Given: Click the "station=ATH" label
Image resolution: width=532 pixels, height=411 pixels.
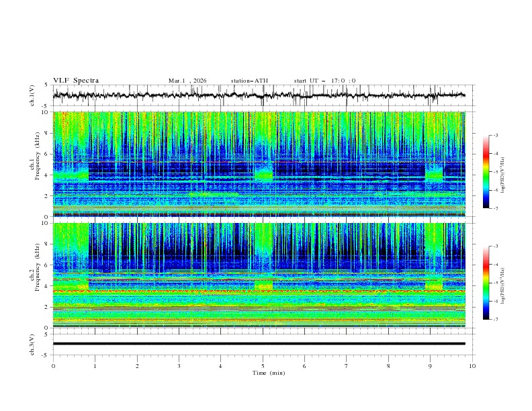Looking at the screenshot, I should coord(249,81).
